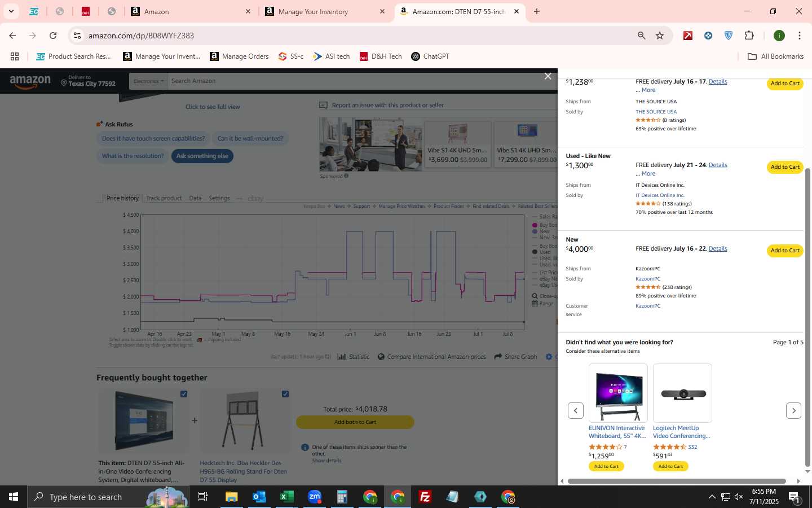Add the $4,000 KazoomPC offer to cart
The image size is (812, 508).
tap(785, 251)
